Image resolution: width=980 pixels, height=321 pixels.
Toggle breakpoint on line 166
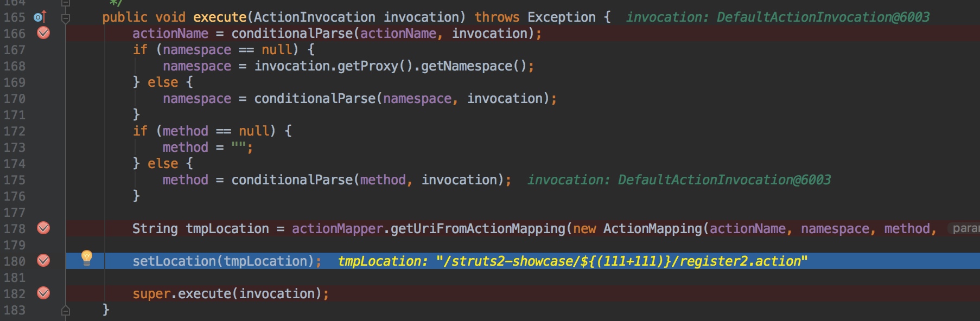[43, 33]
